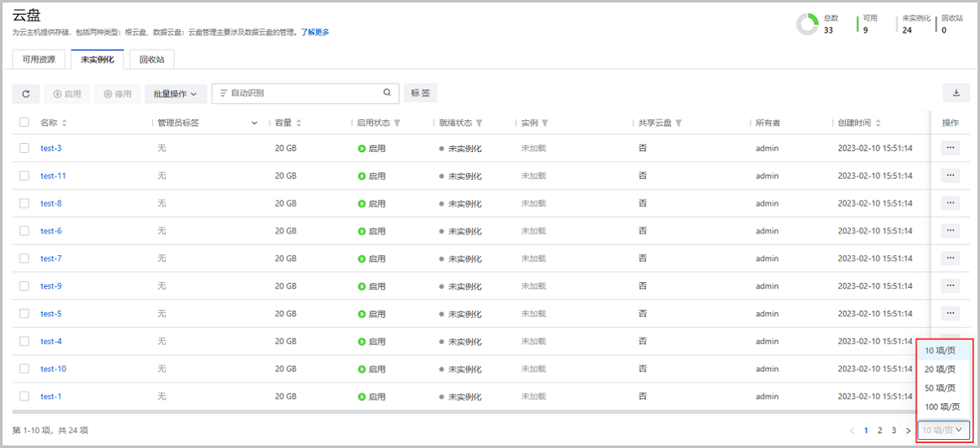
Task: Open the 就绪状态 column filter icon
Action: pos(479,123)
